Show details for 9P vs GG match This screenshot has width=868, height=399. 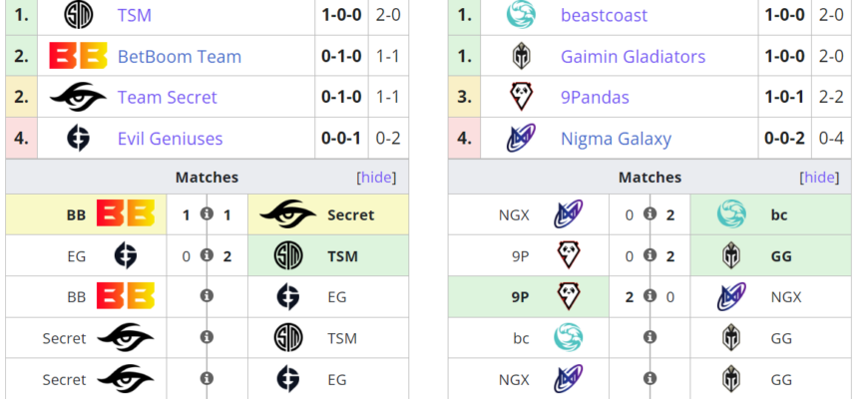click(650, 255)
